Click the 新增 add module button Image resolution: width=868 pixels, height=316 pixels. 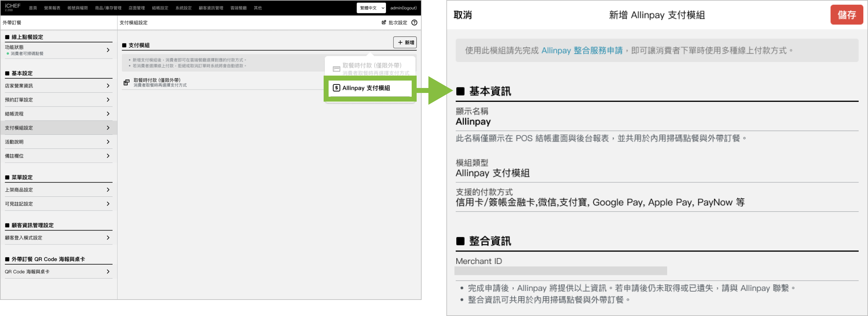pyautogui.click(x=405, y=42)
